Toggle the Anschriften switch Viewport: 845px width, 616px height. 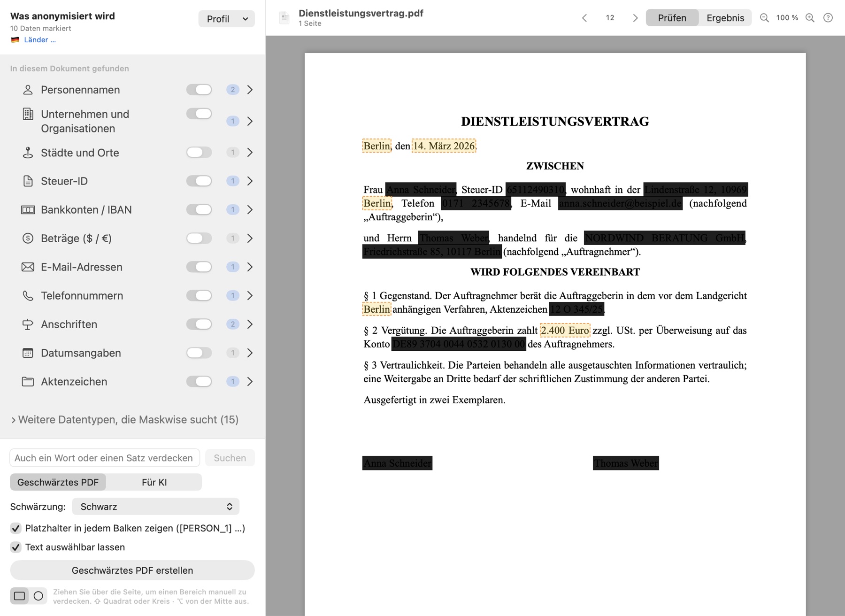click(x=199, y=324)
